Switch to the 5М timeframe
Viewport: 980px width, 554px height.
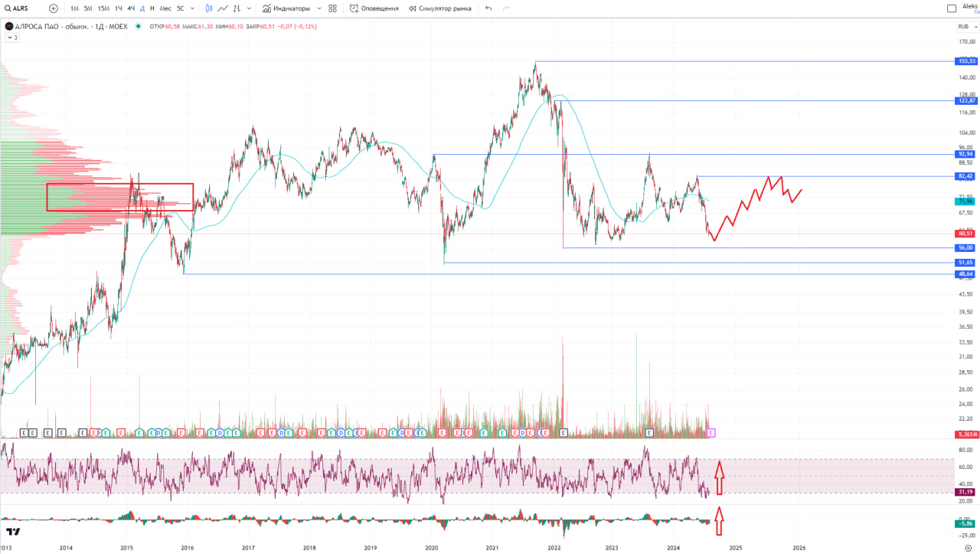pos(88,8)
